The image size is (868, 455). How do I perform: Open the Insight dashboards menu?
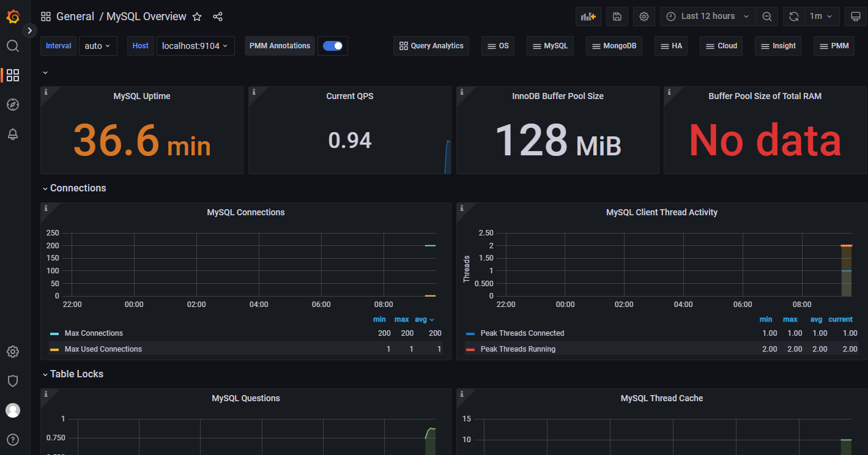[x=778, y=46]
